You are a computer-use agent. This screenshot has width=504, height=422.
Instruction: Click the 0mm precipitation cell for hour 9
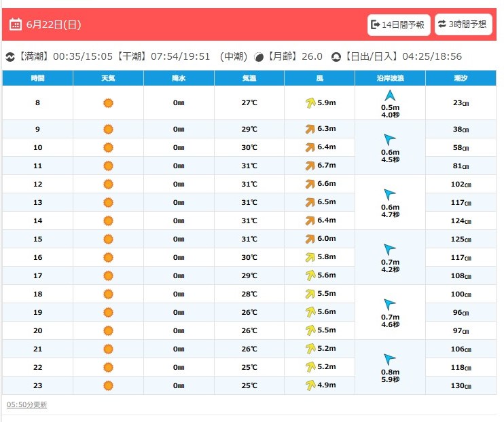click(x=179, y=129)
